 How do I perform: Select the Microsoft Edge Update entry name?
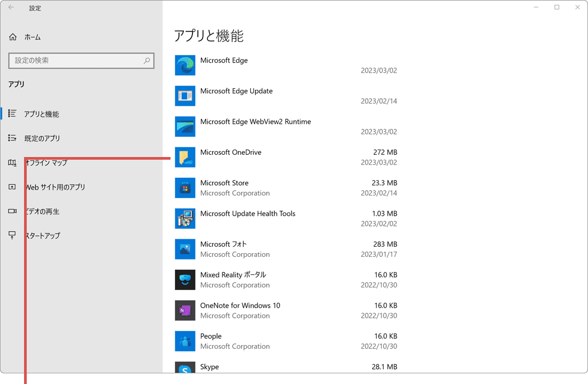[x=236, y=91]
